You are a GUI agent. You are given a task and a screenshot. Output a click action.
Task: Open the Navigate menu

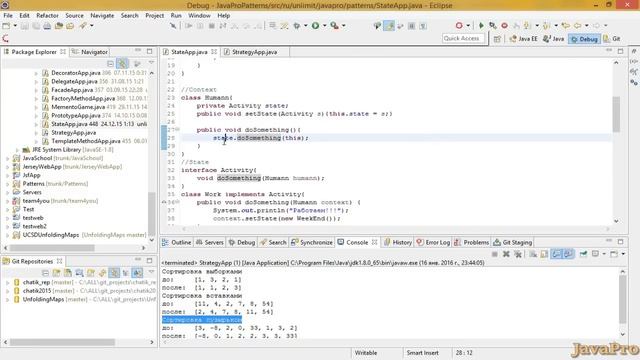click(x=102, y=16)
